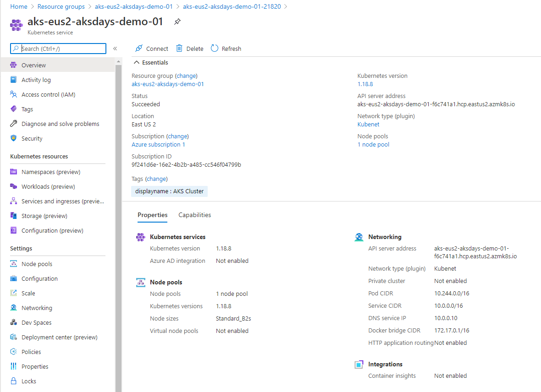Click the Docker bridge CIDR value 172.17.0.1/16
This screenshot has height=392, width=541.
pos(452,330)
